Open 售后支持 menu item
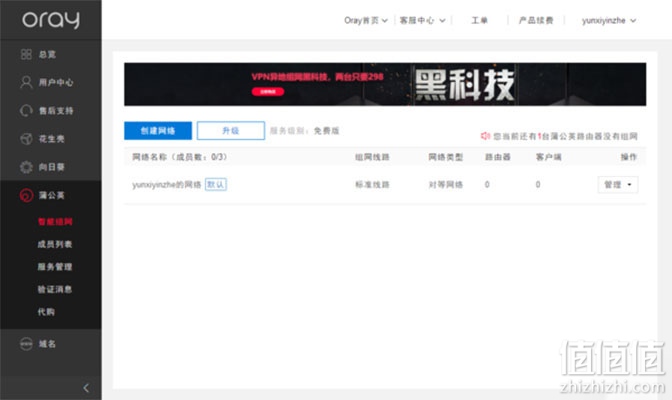 56,111
